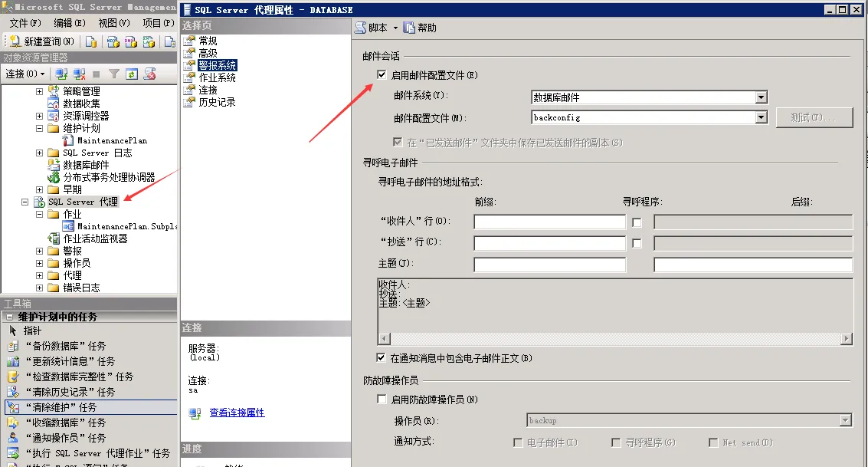Expand the SQL Server 日志 node
The height and width of the screenshot is (467, 868).
coord(39,153)
